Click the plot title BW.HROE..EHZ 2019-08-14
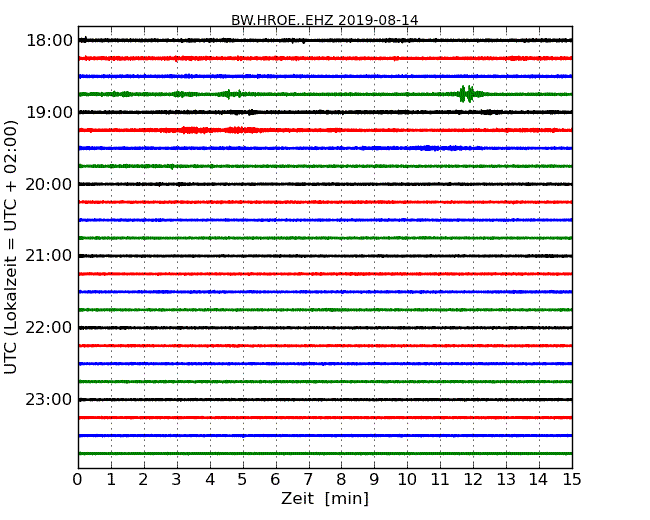The height and width of the screenshot is (520, 650). [x=325, y=20]
